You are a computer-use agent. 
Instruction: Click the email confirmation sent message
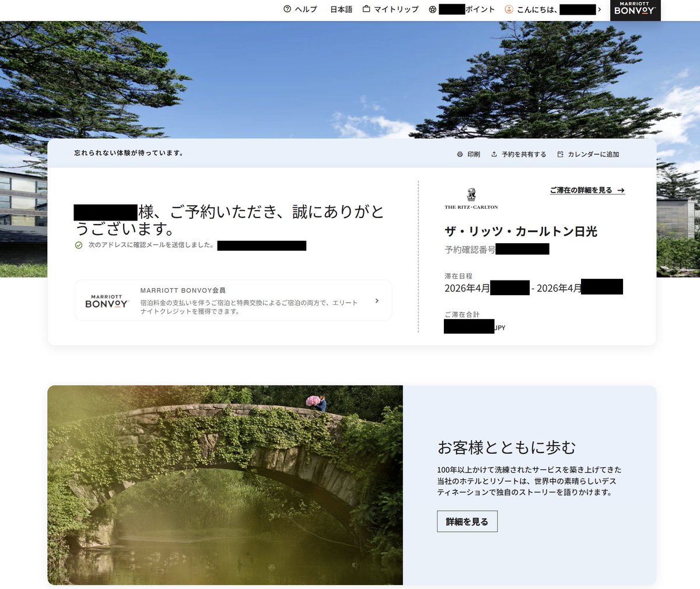coord(151,245)
